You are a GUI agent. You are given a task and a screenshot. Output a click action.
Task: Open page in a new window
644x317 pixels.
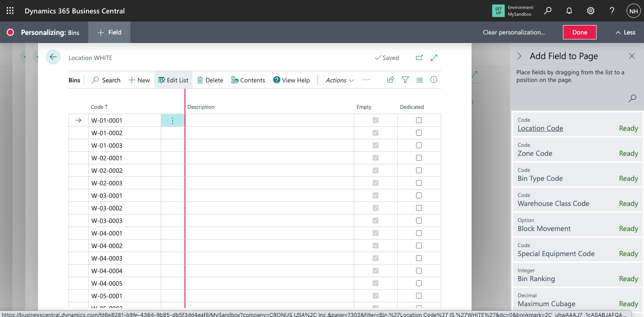point(419,58)
